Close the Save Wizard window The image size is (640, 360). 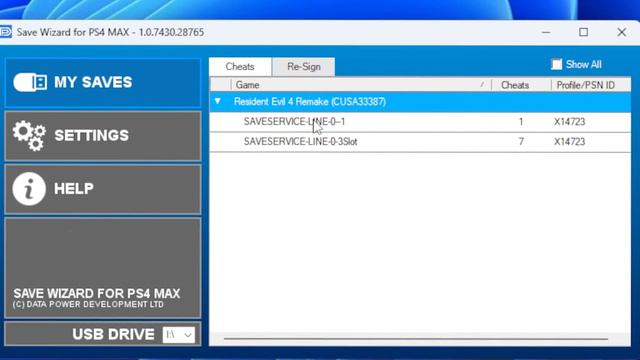tap(622, 32)
